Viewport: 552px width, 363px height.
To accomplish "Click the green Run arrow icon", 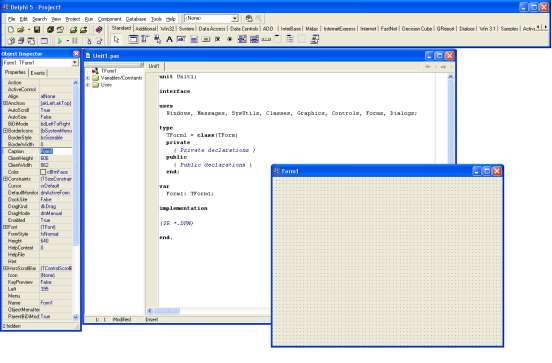I will pos(60,41).
